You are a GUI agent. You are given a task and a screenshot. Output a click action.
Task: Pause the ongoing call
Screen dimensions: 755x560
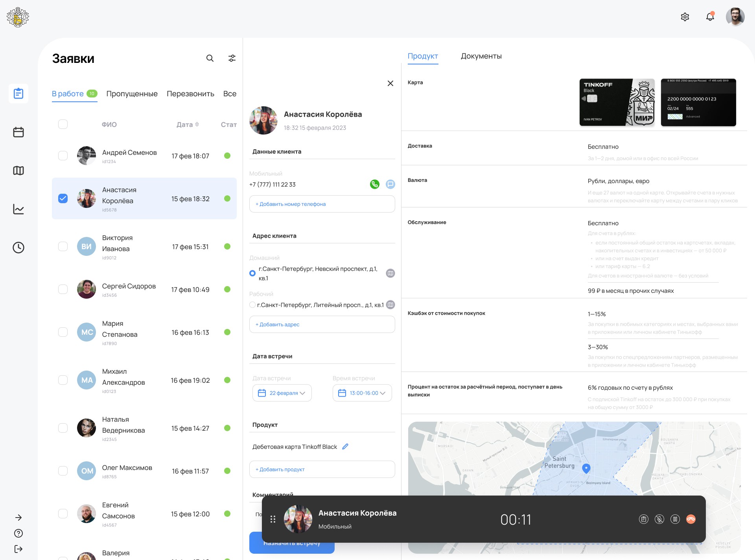coord(675,519)
